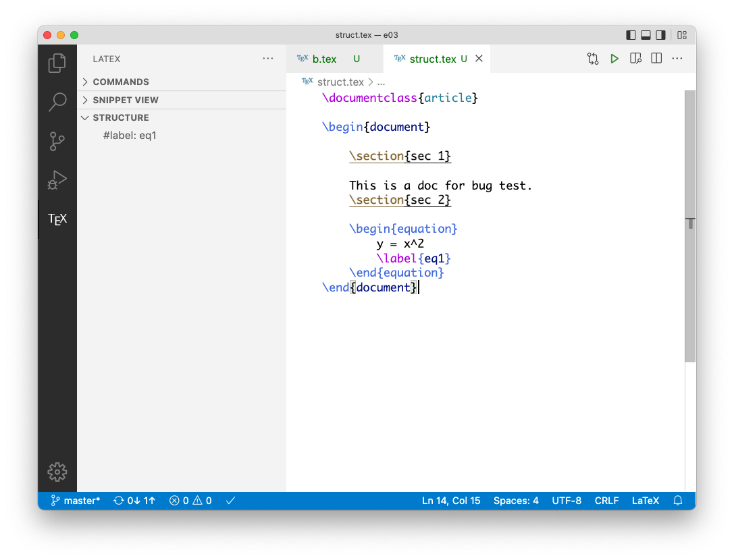The width and height of the screenshot is (734, 560).
Task: Click the \label{eq1} code line
Action: (413, 258)
